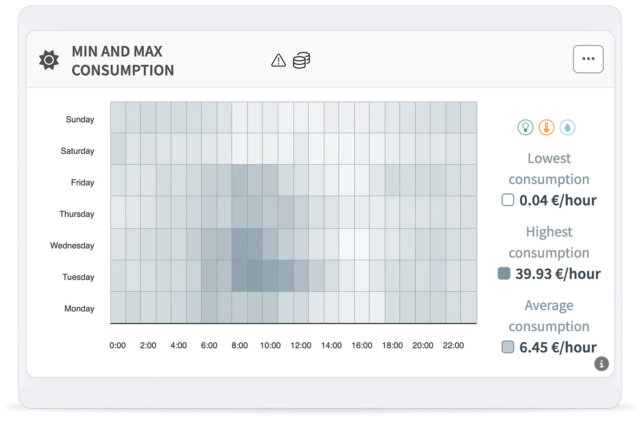Click the 39.93 €/hour highest value
The width and height of the screenshot is (640, 424).
(x=558, y=274)
